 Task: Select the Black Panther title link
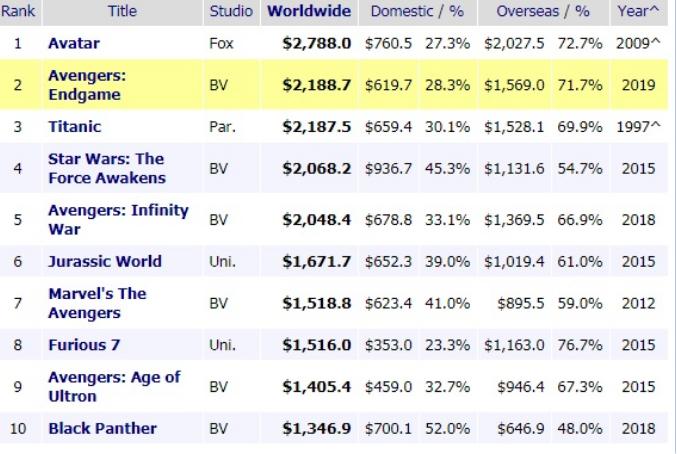[102, 428]
